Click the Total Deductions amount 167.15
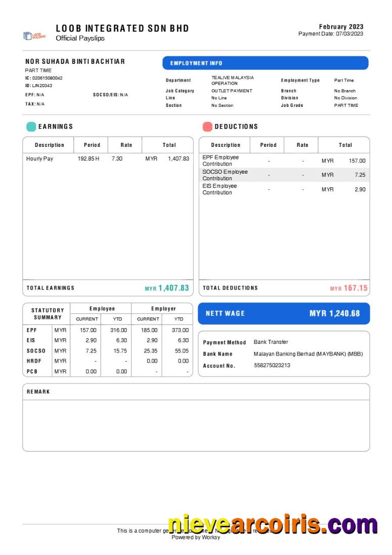This screenshot has width=392, height=555. 355,288
